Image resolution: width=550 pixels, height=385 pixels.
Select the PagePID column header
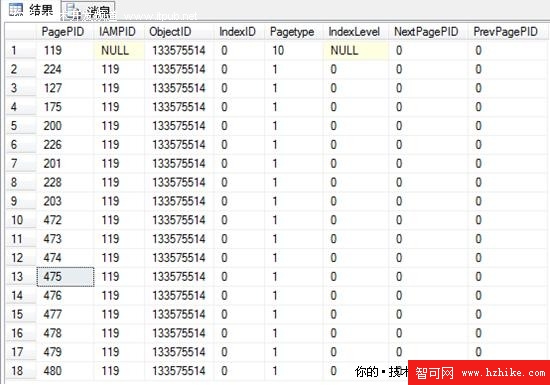[65, 32]
